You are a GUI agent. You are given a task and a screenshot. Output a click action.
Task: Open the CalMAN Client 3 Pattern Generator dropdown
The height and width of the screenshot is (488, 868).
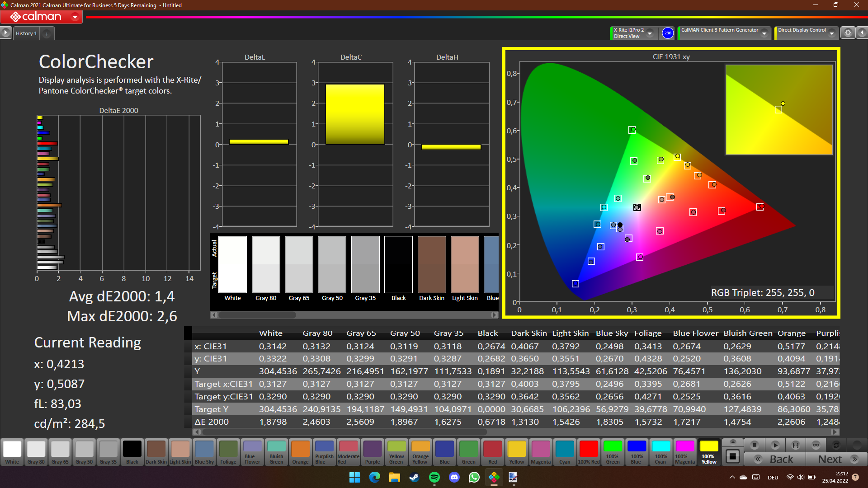[764, 33]
